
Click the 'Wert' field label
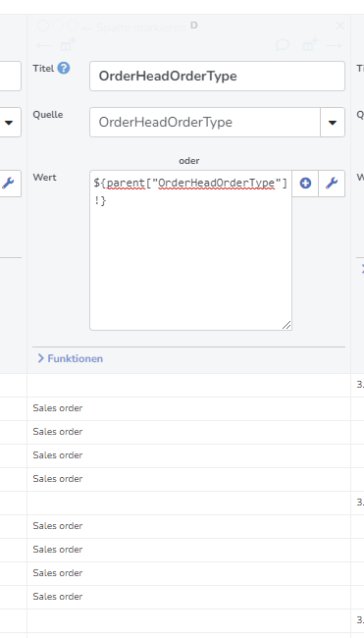point(45,178)
